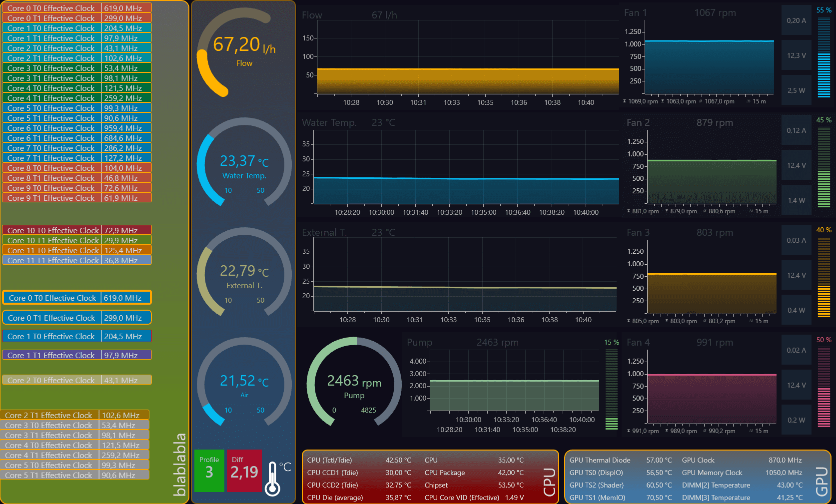Select Core 7 T0 Effective Clock row

(77, 148)
